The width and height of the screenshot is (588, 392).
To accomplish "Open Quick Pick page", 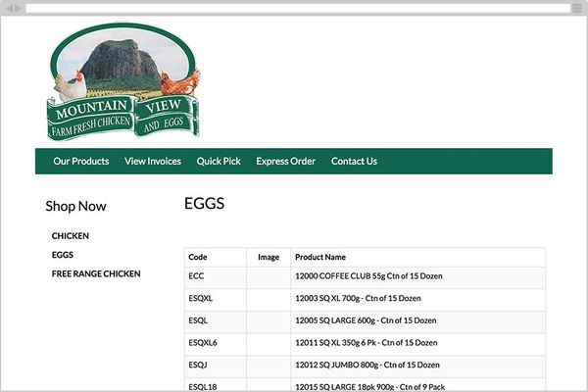I will coord(219,162).
